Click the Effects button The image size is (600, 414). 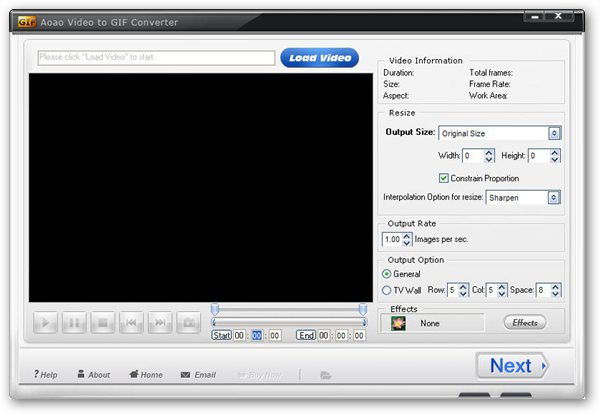click(x=525, y=323)
